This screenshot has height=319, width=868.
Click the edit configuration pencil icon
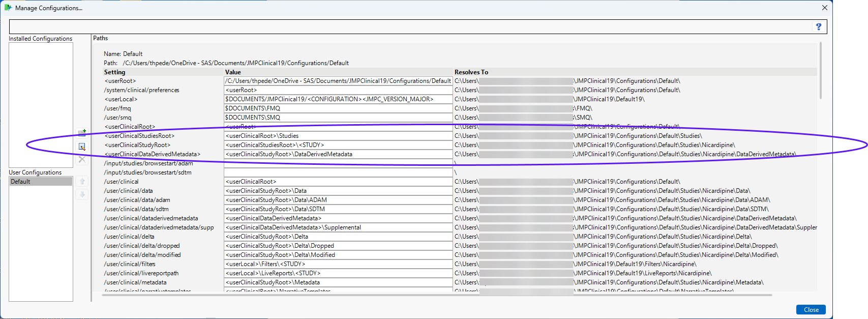pos(82,147)
